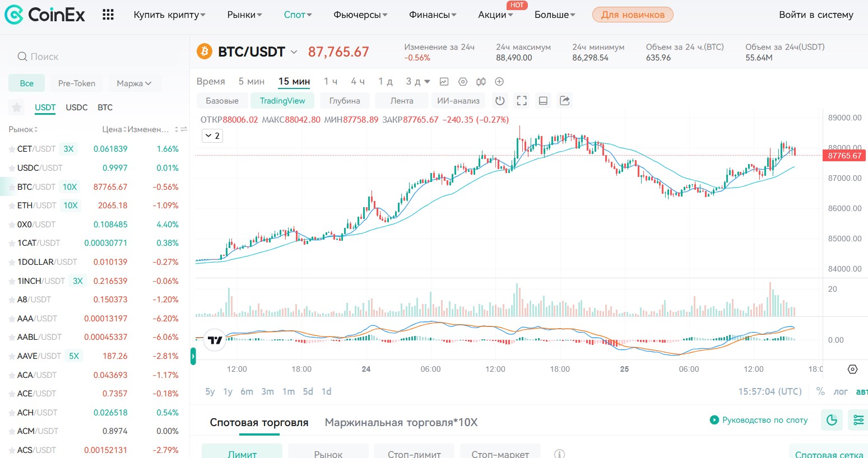Click the search magnifier icon
Viewport: 868px width, 458px height.
22,57
